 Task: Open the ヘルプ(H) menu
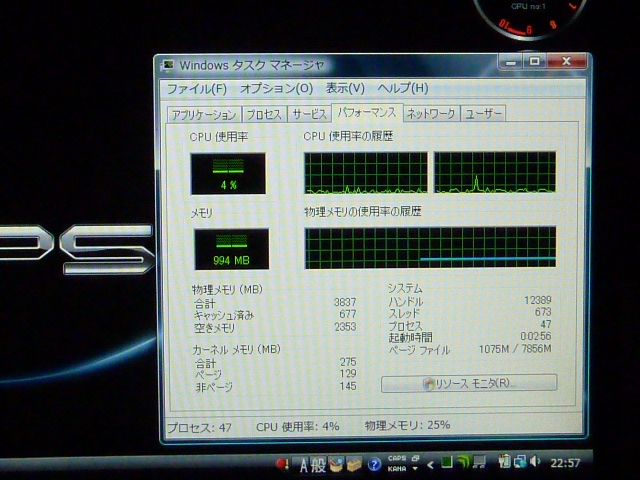(403, 88)
